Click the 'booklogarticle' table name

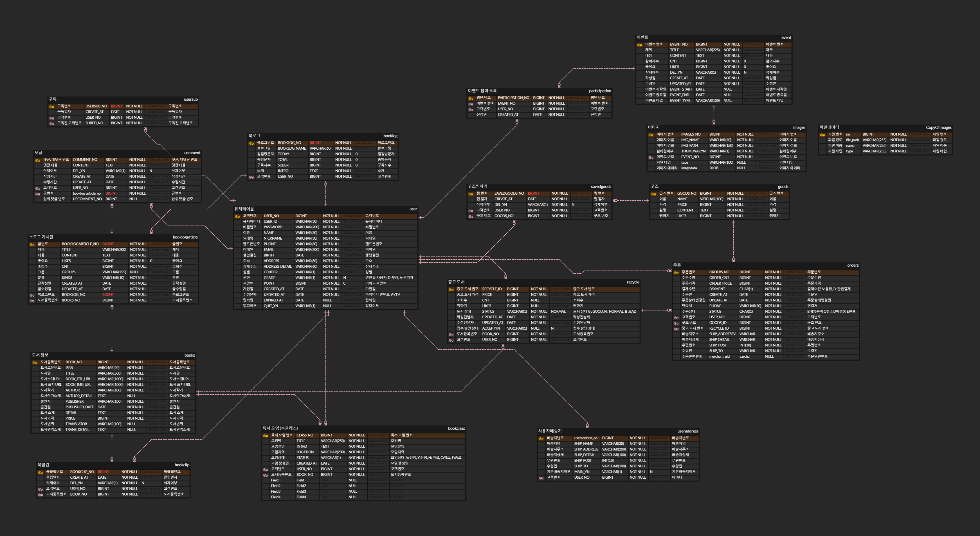[x=185, y=237]
